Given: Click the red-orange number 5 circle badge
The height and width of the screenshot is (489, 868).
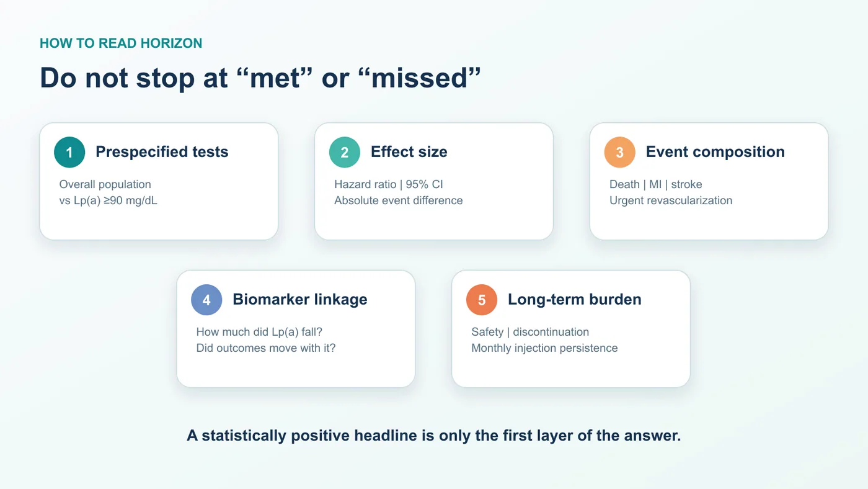Looking at the screenshot, I should point(482,300).
